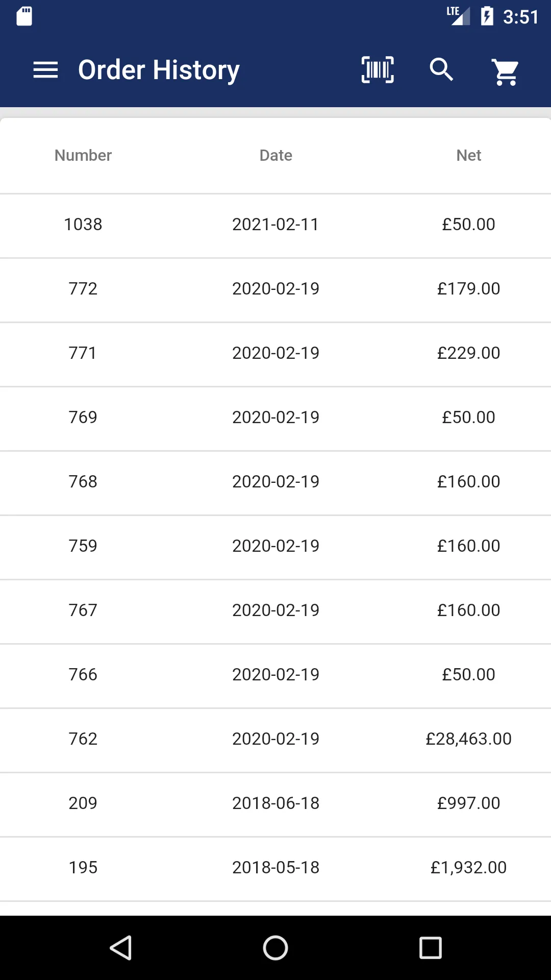Open the hamburger navigation menu

coord(45,70)
